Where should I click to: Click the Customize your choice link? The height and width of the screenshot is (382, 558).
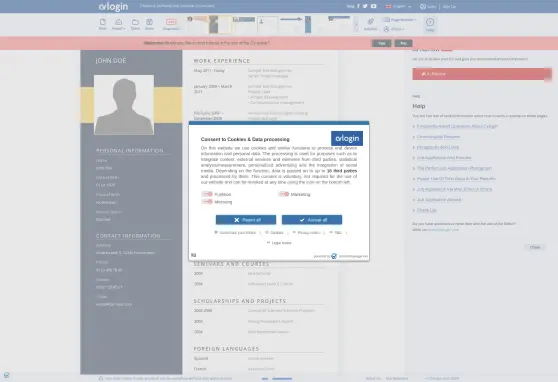click(x=235, y=232)
